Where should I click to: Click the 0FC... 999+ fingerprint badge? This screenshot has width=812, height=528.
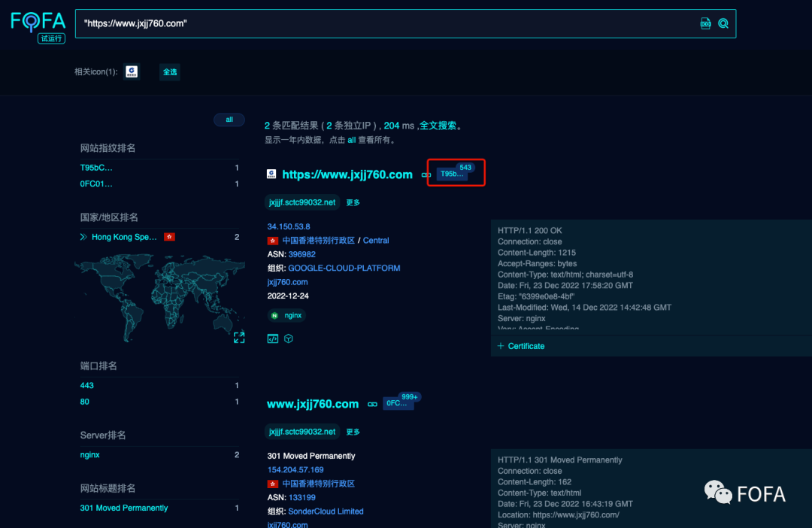(401, 401)
